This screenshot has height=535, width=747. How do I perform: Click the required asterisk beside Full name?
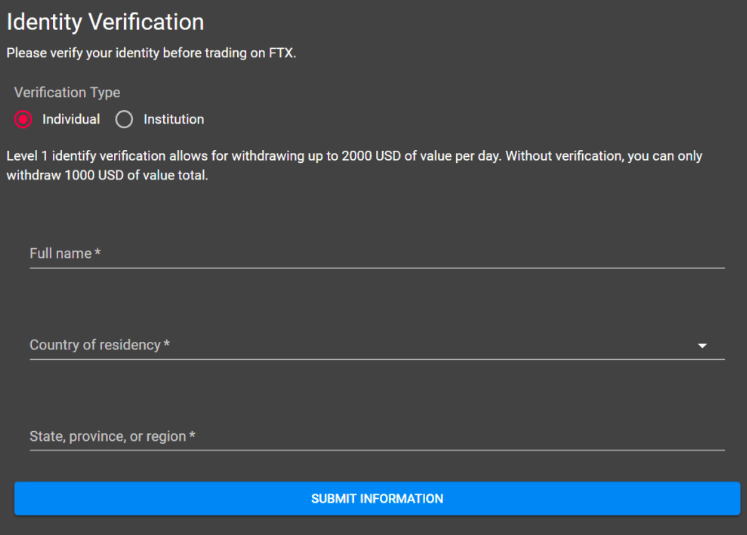pyautogui.click(x=98, y=254)
